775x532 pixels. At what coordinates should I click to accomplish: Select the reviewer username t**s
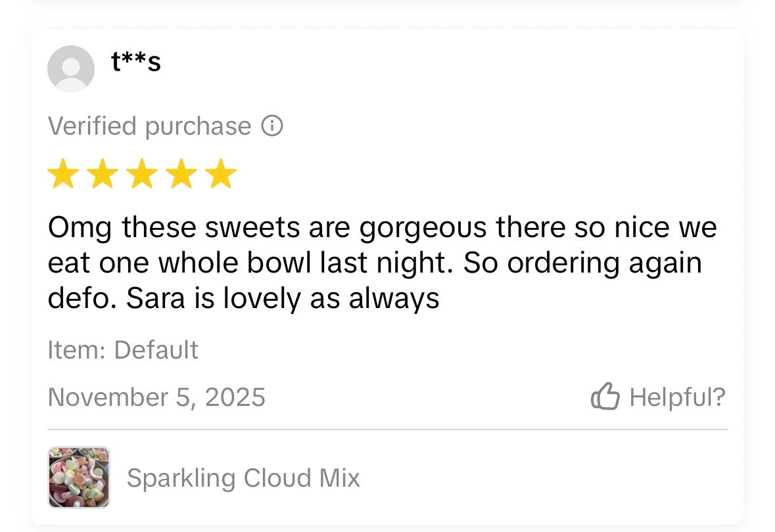(x=136, y=62)
